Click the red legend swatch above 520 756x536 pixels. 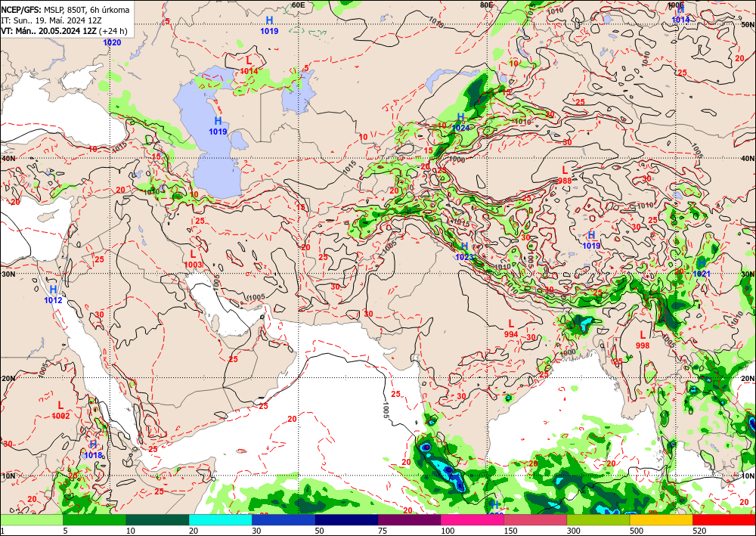724,520
